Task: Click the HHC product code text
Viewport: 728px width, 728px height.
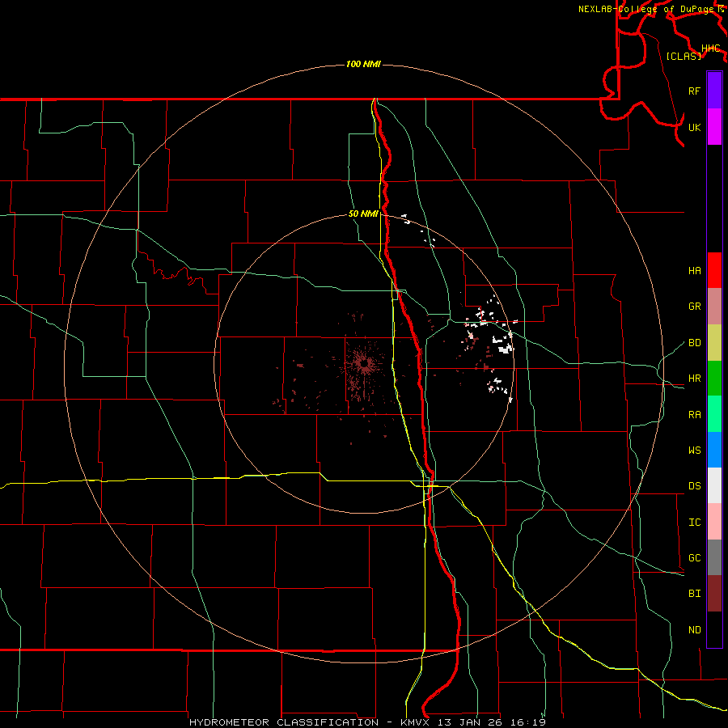Action: (x=710, y=49)
